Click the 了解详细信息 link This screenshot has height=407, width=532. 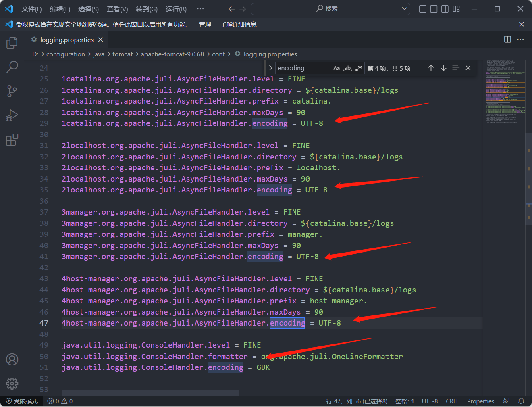[x=238, y=25]
